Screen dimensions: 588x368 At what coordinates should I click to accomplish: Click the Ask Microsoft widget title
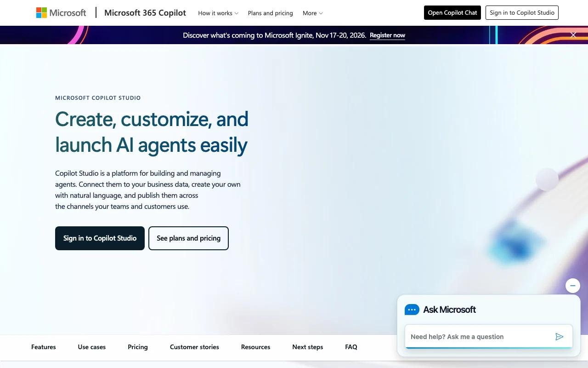(x=449, y=310)
